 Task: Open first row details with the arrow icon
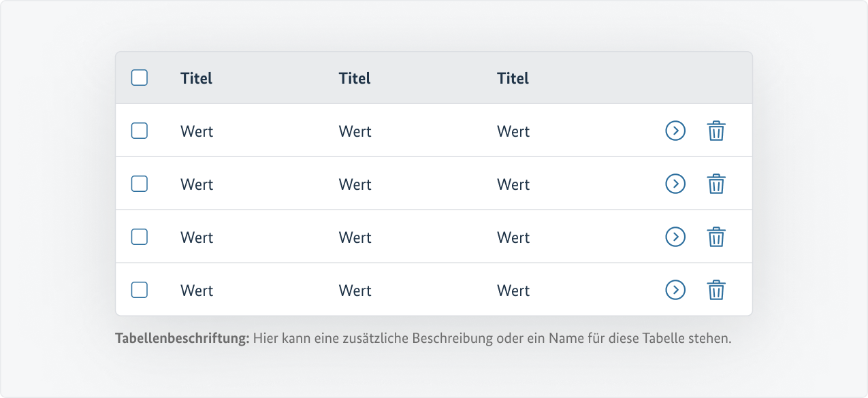(675, 131)
